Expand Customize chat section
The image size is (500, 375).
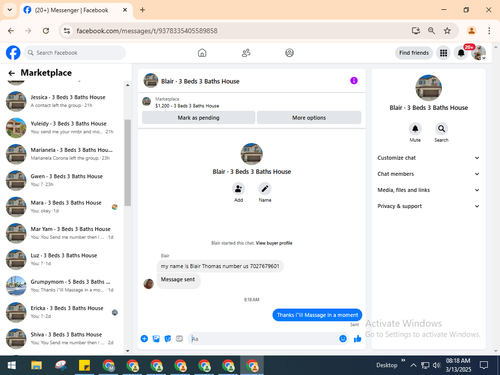click(429, 158)
